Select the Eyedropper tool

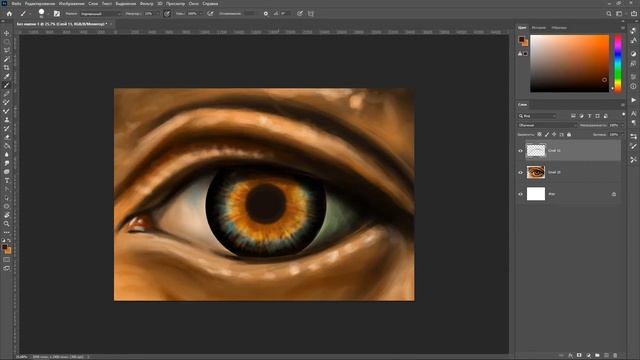pos(7,76)
